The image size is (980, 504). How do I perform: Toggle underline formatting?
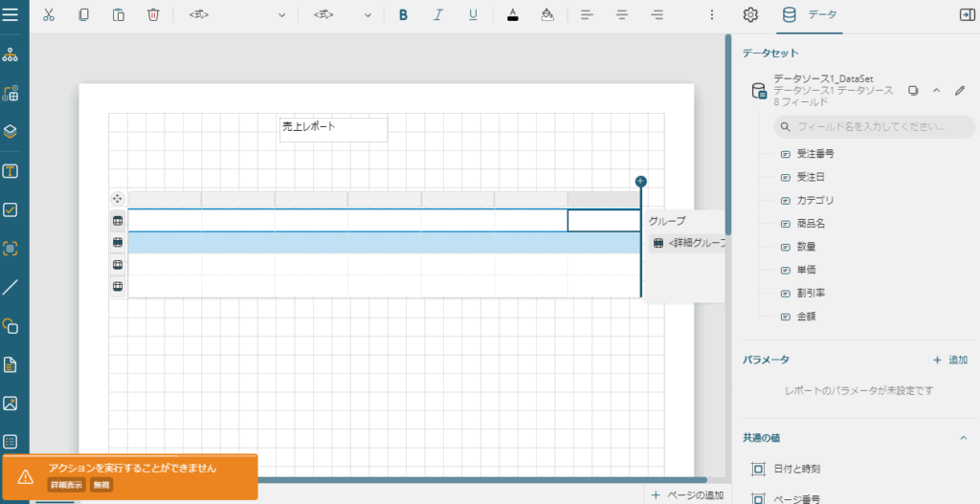473,15
